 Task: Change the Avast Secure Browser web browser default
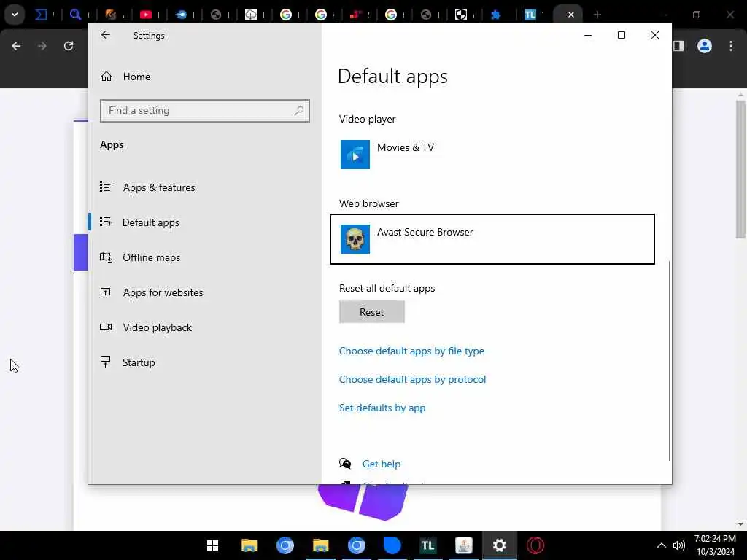pyautogui.click(x=492, y=239)
